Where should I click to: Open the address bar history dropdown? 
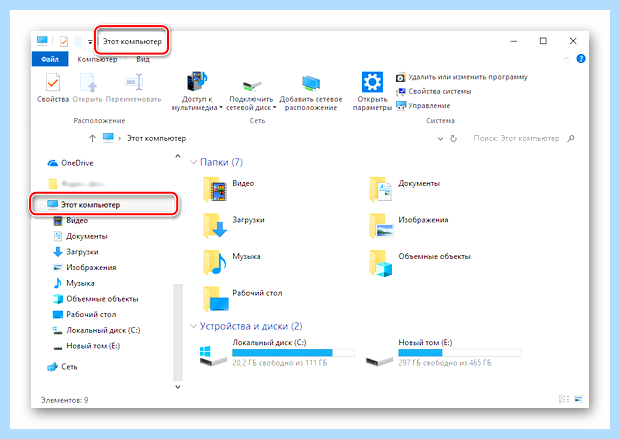[x=440, y=139]
